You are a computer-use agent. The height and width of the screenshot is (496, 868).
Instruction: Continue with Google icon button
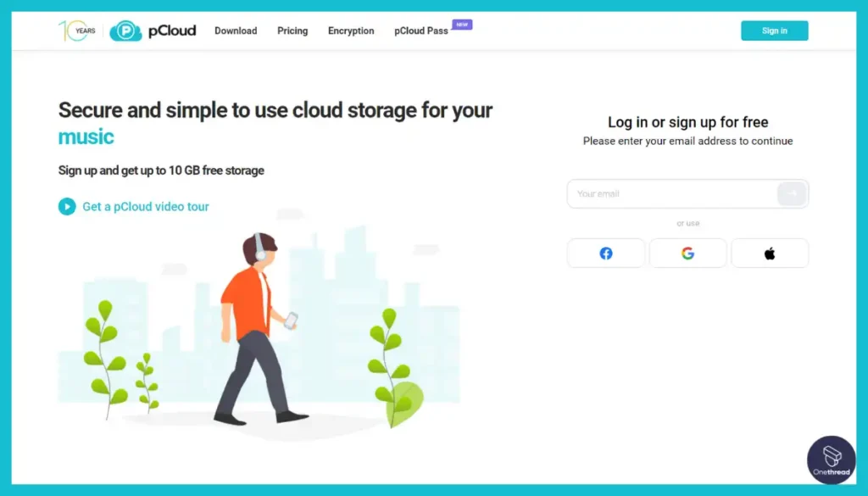coord(687,253)
